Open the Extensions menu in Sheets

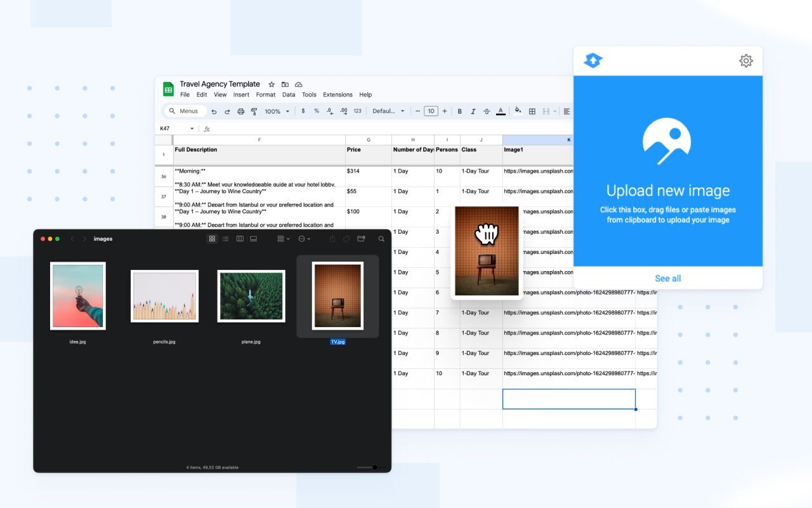337,94
